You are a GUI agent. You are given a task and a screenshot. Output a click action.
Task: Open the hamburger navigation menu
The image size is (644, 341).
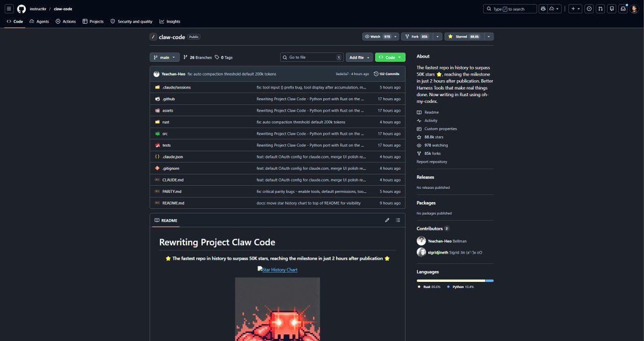pyautogui.click(x=9, y=9)
